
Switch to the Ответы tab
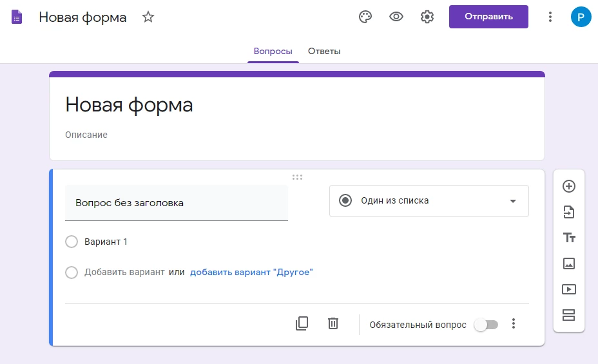click(x=324, y=52)
